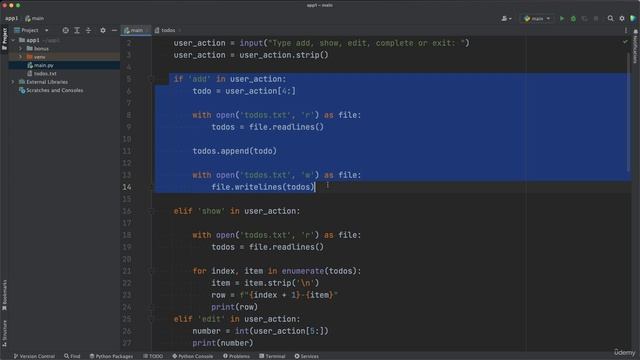The width and height of the screenshot is (640, 360).
Task: Toggle the Structure side tool window
Action: click(x=4, y=333)
